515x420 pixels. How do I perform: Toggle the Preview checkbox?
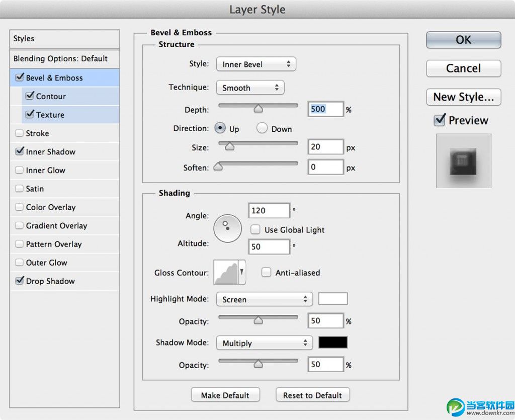point(440,120)
